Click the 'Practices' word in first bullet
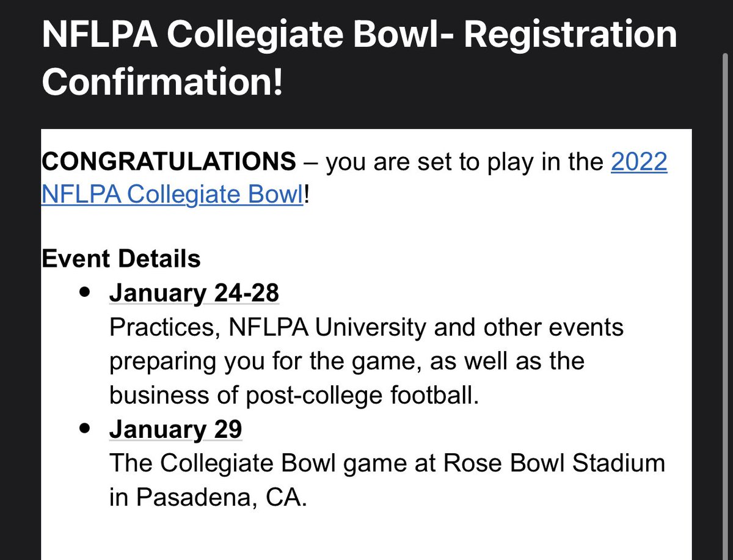 point(163,327)
